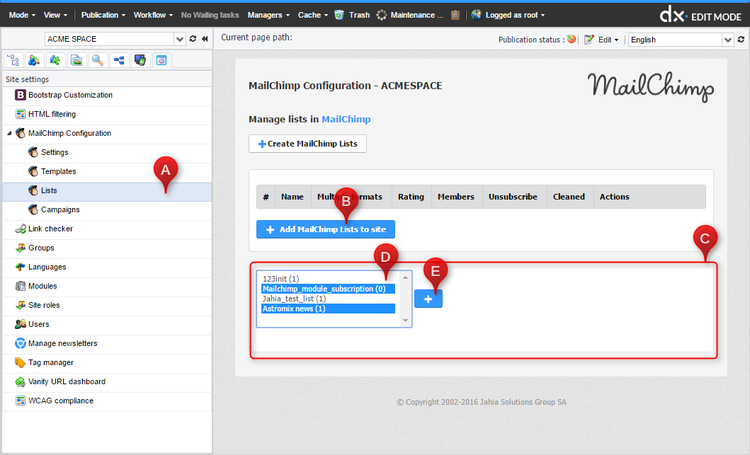This screenshot has height=455, width=750.
Task: Click the publication status indicator icon
Action: coord(571,39)
